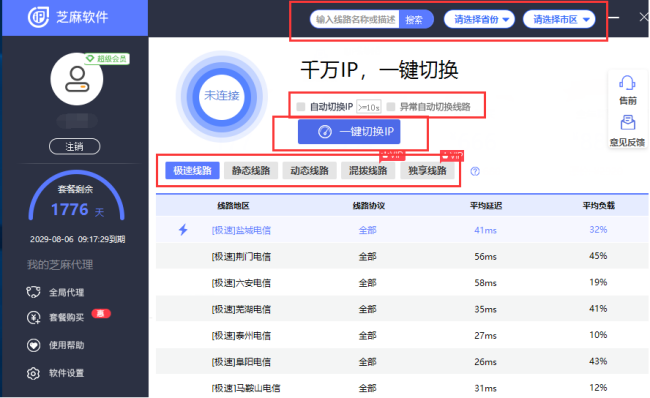
Task: Click the 一键切换IP button
Action: pyautogui.click(x=349, y=132)
